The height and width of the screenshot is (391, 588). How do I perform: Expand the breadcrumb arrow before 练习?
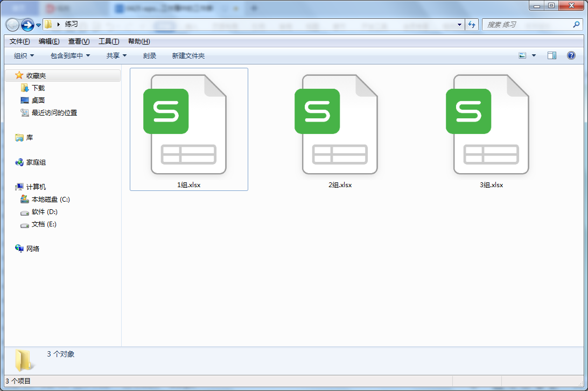[x=59, y=24]
